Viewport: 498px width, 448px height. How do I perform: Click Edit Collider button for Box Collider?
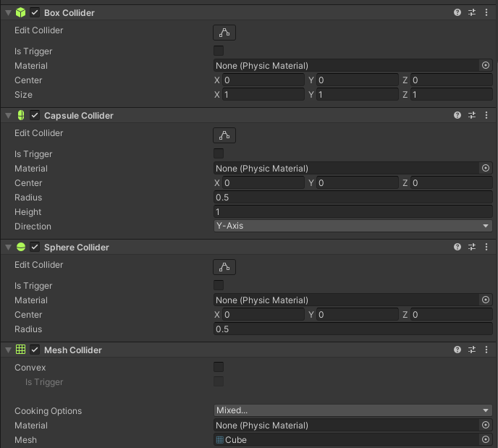point(224,33)
